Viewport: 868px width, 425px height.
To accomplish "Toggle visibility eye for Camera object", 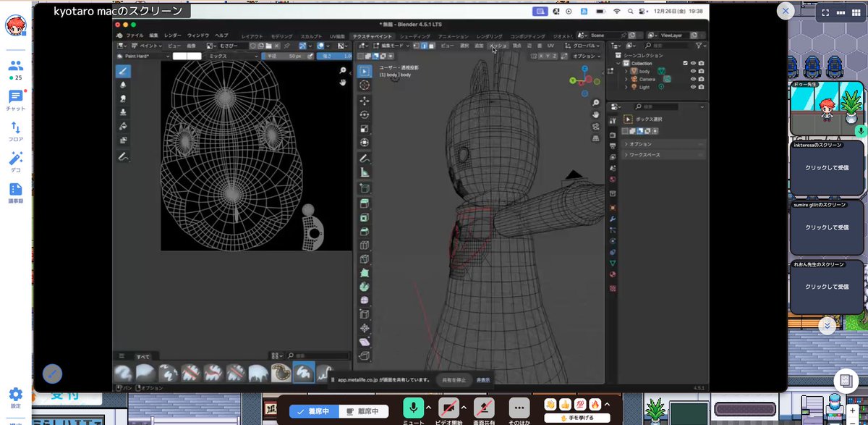I will (x=693, y=79).
